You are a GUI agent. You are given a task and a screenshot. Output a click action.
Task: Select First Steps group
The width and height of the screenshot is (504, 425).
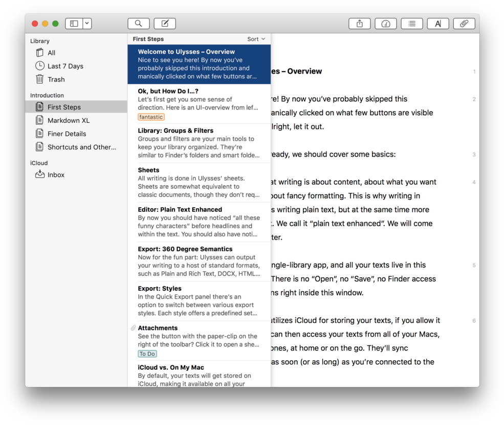click(x=76, y=107)
